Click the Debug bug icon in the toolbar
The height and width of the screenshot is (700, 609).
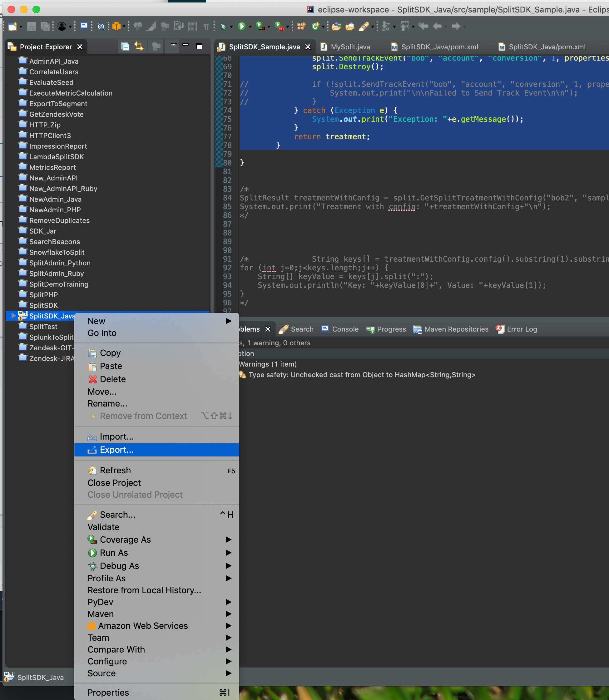[x=223, y=26]
